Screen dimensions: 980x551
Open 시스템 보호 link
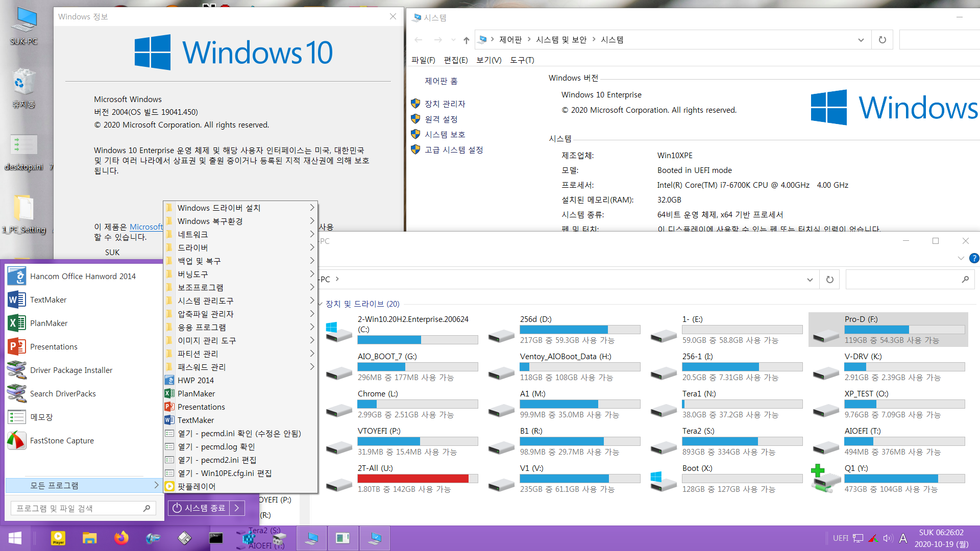tap(445, 134)
